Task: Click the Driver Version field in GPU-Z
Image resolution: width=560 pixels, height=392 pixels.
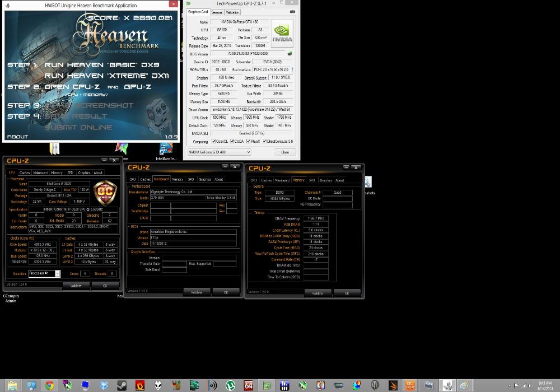Action: pos(252,110)
